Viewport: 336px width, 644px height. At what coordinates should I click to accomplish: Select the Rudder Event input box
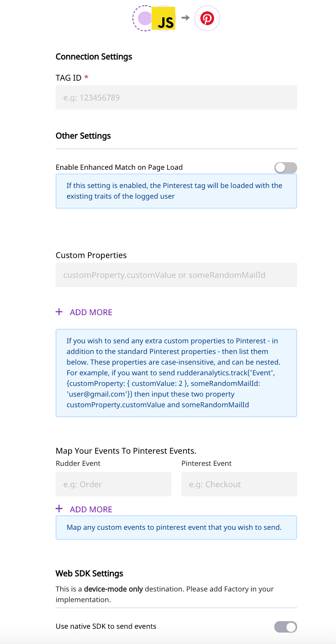click(113, 484)
